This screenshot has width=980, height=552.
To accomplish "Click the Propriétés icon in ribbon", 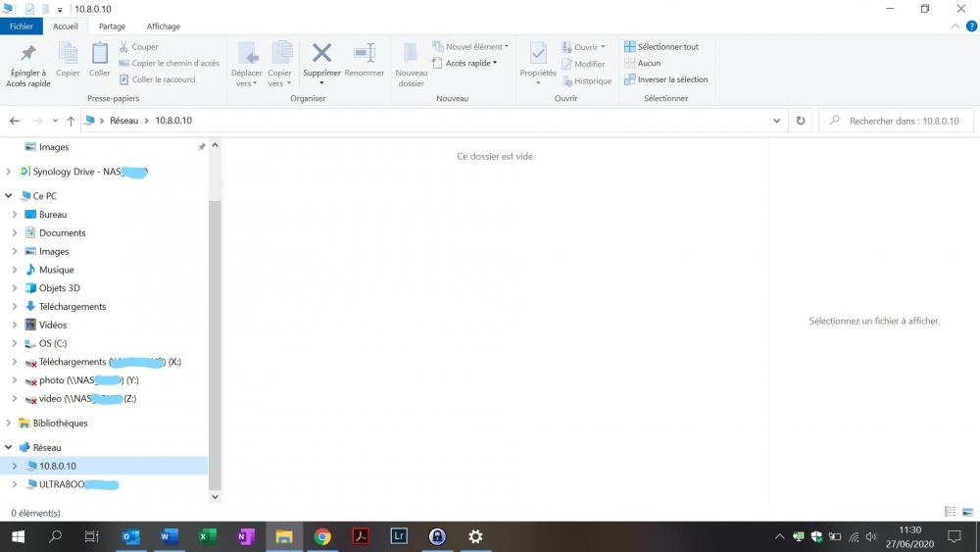I will click(x=538, y=53).
